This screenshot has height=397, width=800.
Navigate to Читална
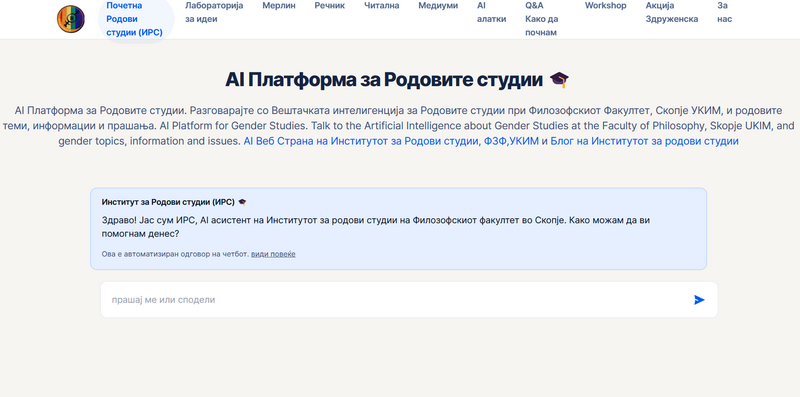pos(382,6)
